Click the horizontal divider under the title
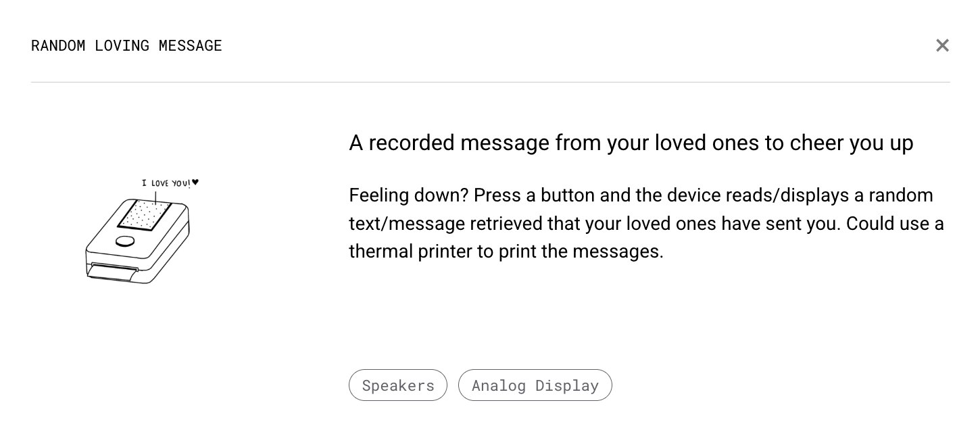The height and width of the screenshot is (430, 980). (490, 82)
